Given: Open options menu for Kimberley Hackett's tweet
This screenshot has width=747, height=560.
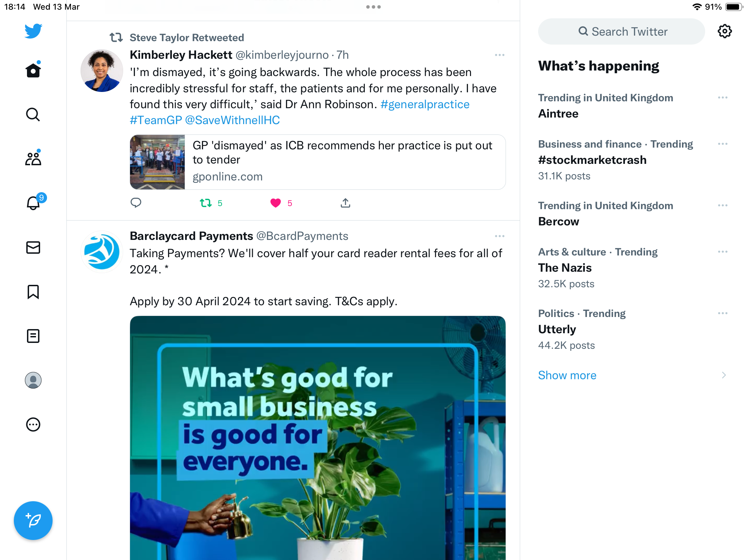Looking at the screenshot, I should point(499,55).
